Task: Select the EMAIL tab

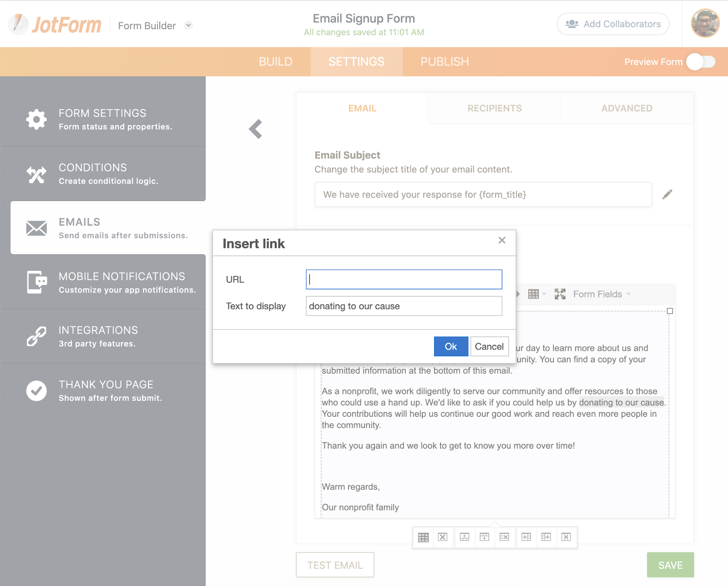Action: 362,108
